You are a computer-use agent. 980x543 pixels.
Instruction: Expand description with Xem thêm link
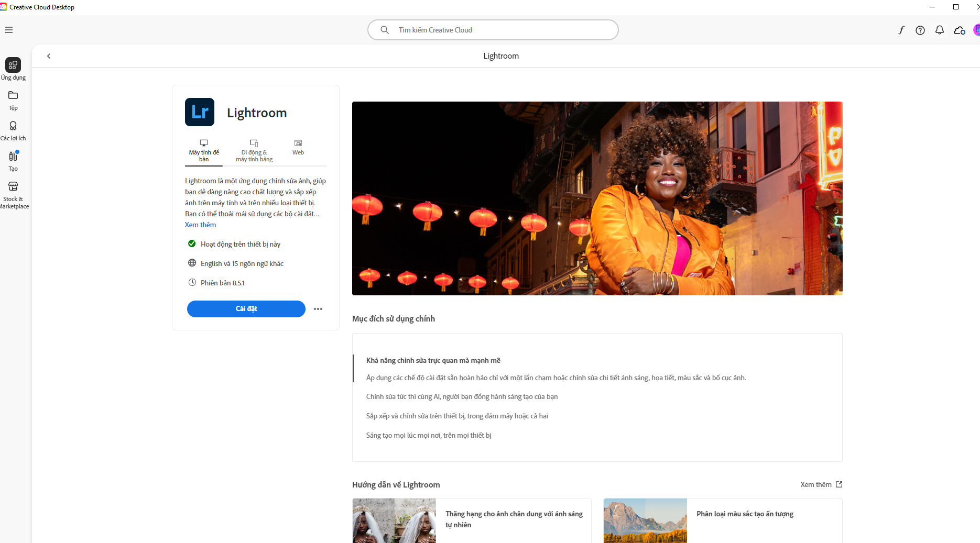point(200,225)
